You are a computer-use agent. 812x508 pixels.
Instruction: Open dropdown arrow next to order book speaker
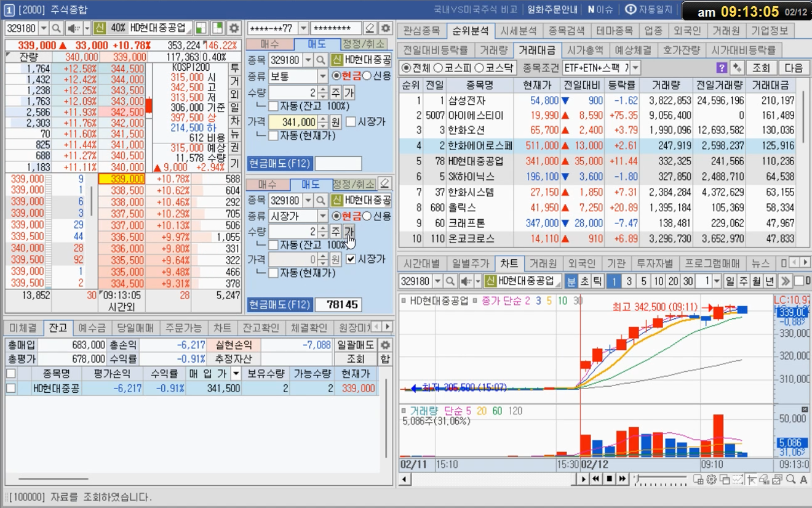click(86, 28)
